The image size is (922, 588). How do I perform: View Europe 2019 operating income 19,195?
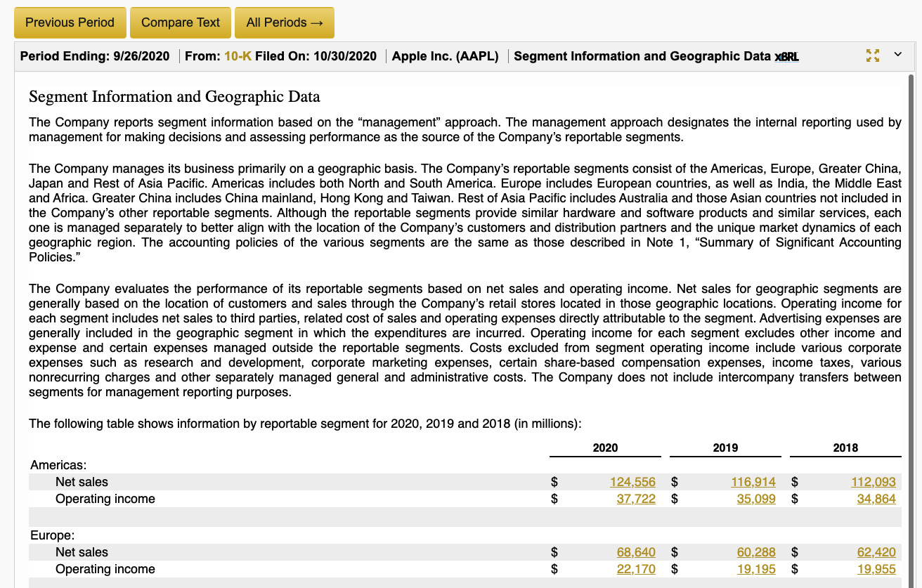tap(755, 569)
